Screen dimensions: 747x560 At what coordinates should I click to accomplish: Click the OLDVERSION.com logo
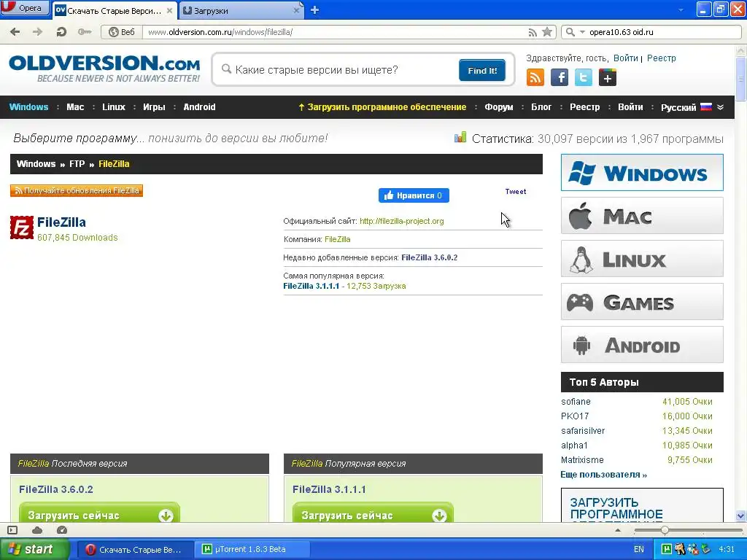[104, 69]
